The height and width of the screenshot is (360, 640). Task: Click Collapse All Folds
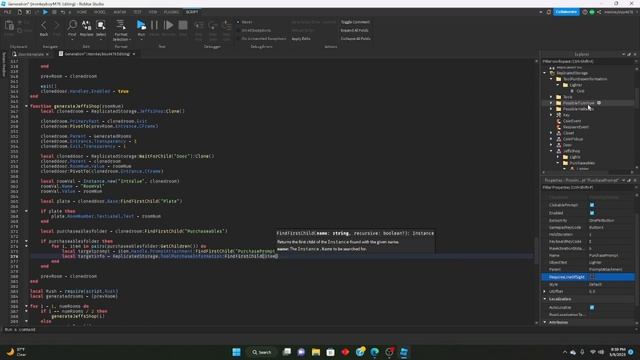pyautogui.click(x=356, y=39)
